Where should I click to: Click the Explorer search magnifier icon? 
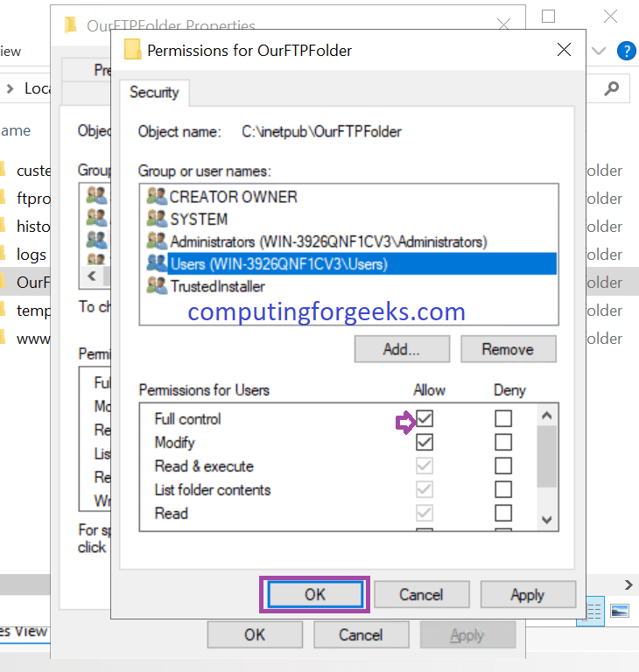[x=611, y=88]
